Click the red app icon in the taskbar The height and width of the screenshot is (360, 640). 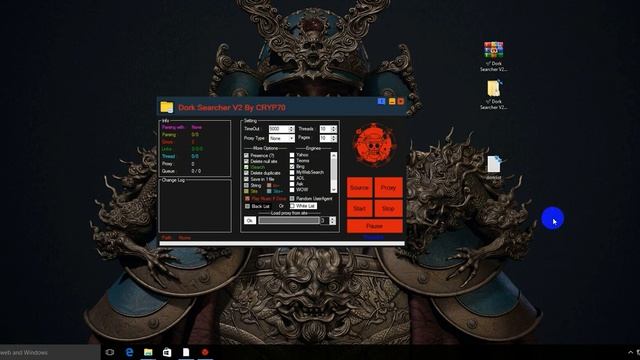[205, 352]
